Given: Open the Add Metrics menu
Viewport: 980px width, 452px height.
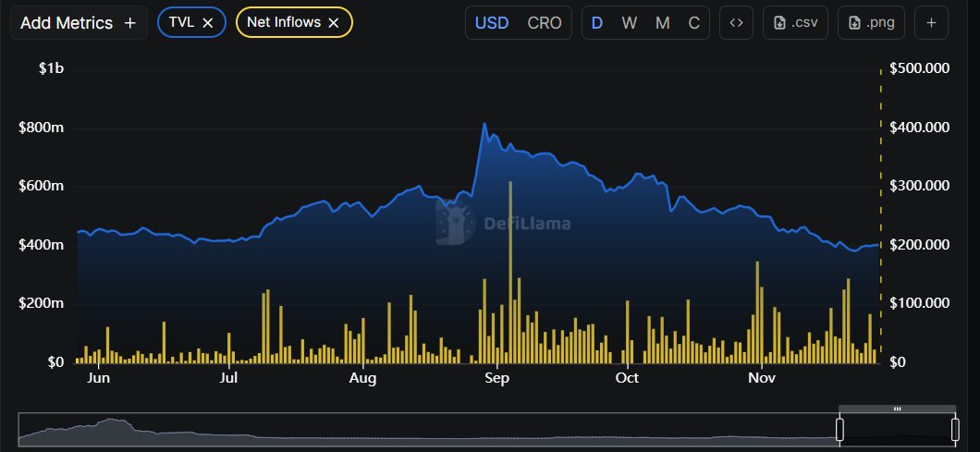Looking at the screenshot, I should pyautogui.click(x=78, y=23).
